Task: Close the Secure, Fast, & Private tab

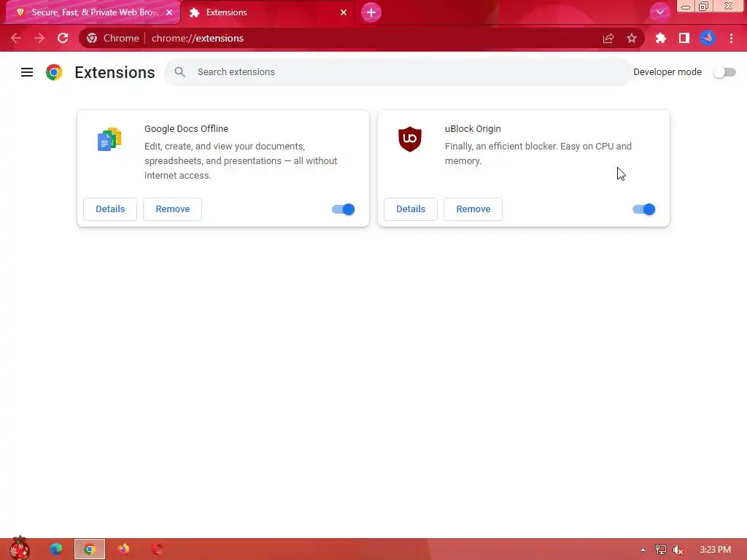Action: click(x=169, y=12)
